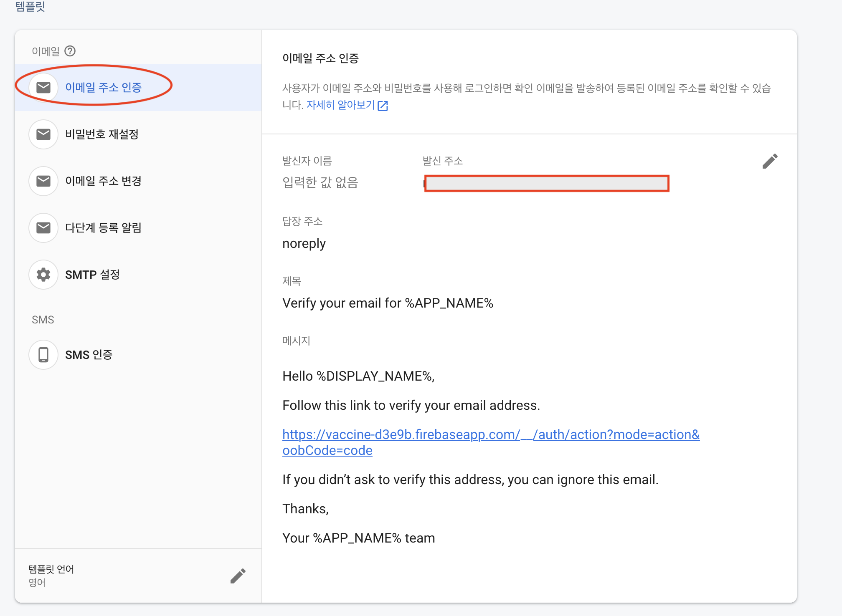Switch to 이메일 주소 변경 template
842x616 pixels.
click(x=103, y=181)
